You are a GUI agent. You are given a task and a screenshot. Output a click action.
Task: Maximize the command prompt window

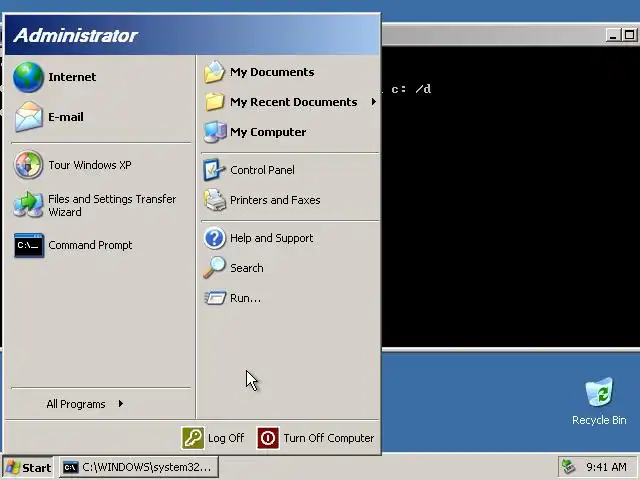pos(629,35)
